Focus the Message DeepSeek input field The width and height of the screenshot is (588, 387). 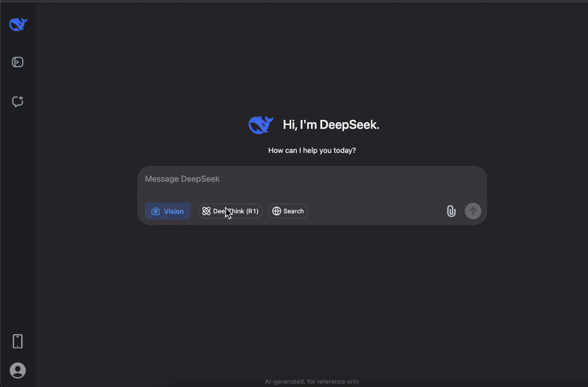click(x=312, y=179)
